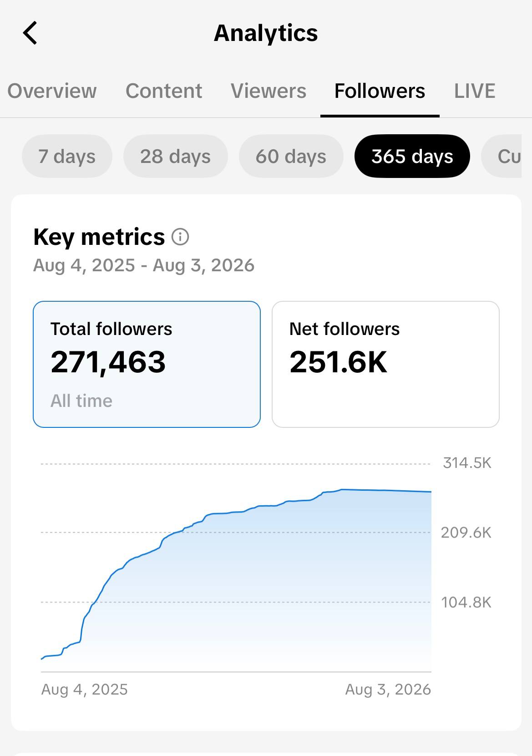Open the LIVE tab

click(x=475, y=91)
